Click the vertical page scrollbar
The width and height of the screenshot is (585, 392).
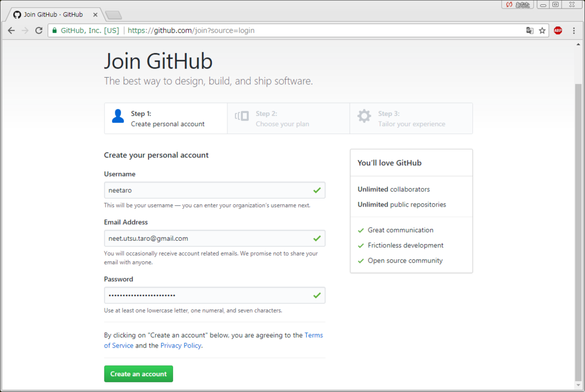point(578,231)
